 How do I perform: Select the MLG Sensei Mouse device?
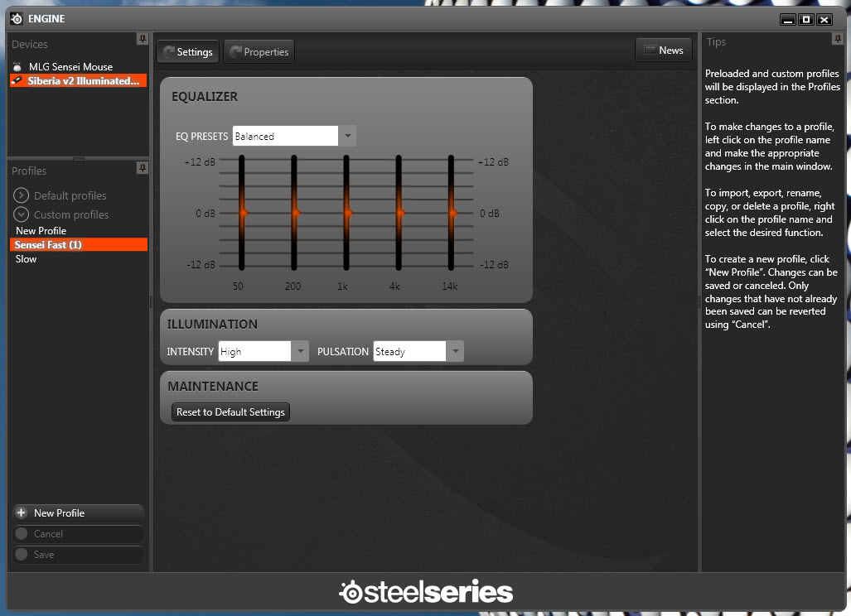(78, 67)
